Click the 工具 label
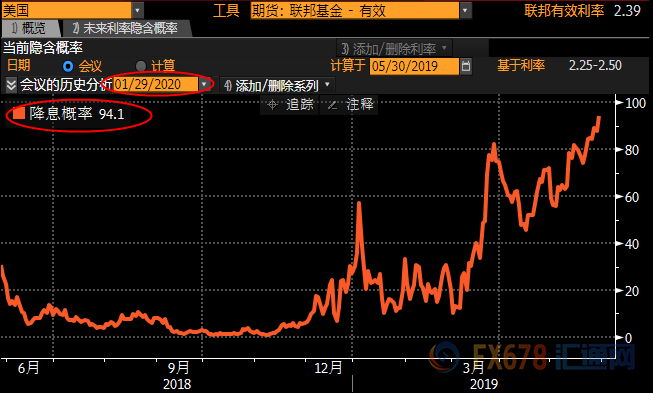The image size is (653, 393). click(x=226, y=11)
